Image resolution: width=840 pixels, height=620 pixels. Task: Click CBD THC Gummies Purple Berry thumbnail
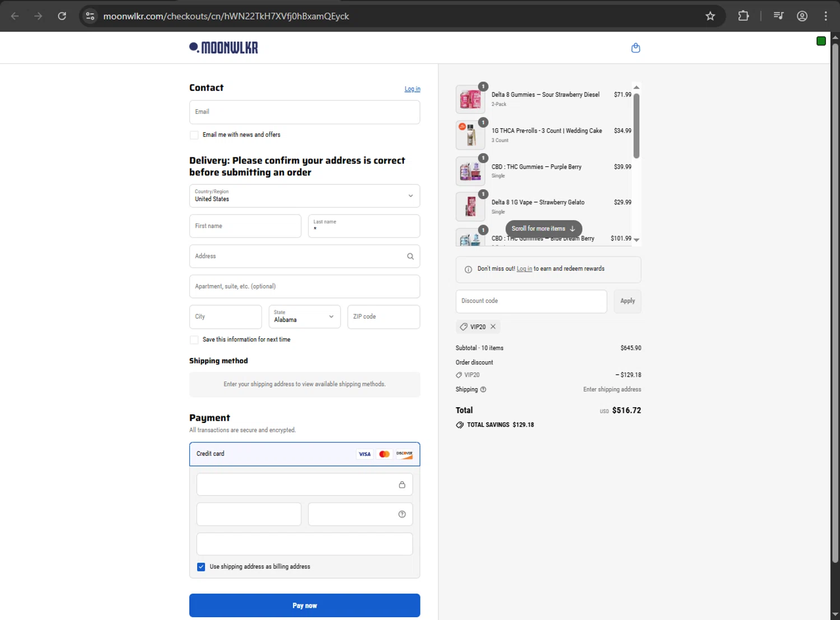[470, 171]
